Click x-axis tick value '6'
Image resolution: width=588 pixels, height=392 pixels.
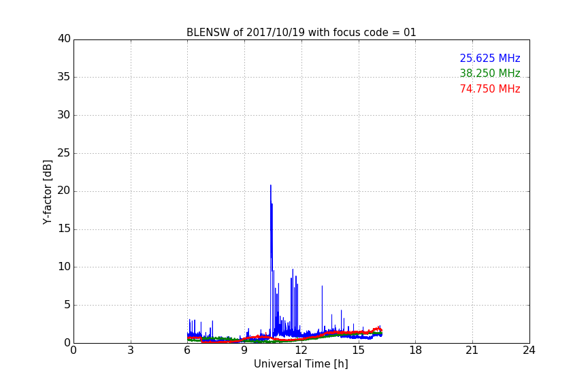coord(187,350)
